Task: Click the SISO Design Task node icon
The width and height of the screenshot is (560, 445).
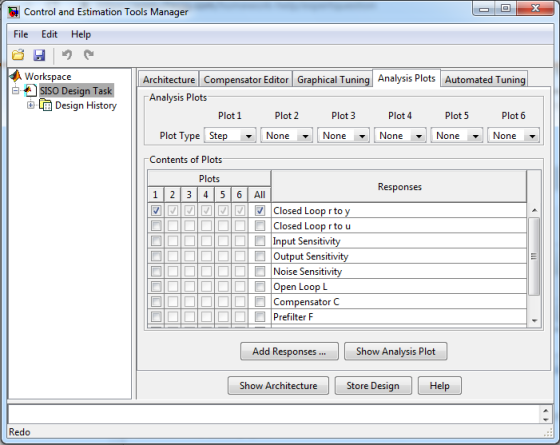Action: tap(30, 90)
